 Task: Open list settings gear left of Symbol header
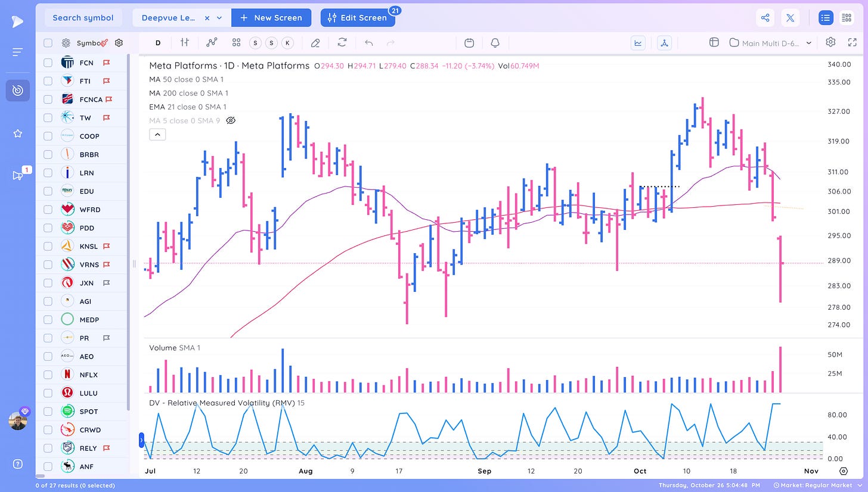pos(66,43)
